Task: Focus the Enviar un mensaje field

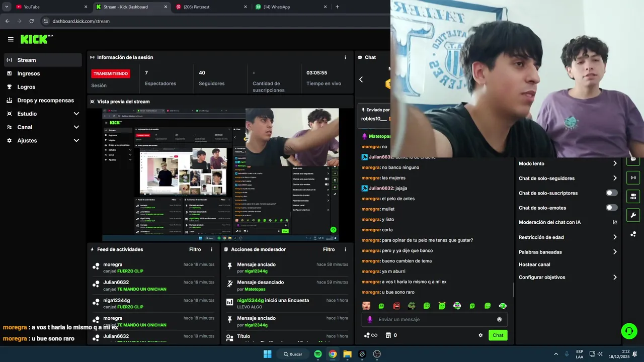Action: [x=434, y=319]
